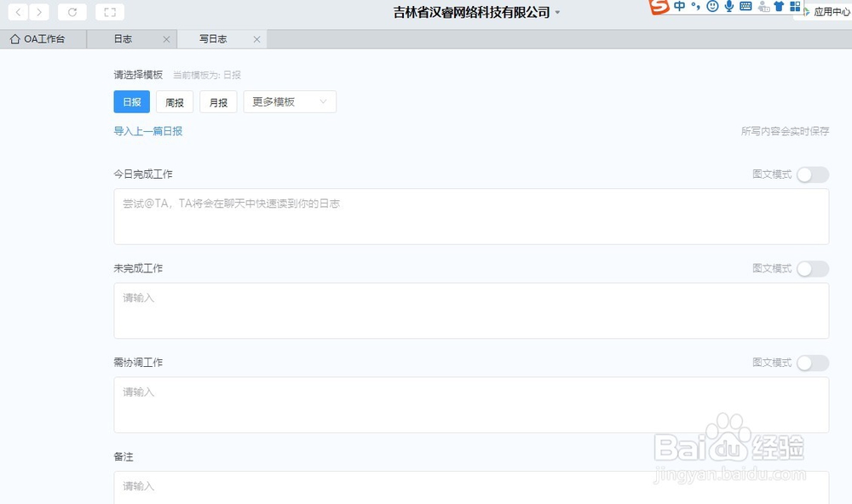Toggle 图文模式 for 今日完成工作
The image size is (852, 504).
click(x=812, y=175)
